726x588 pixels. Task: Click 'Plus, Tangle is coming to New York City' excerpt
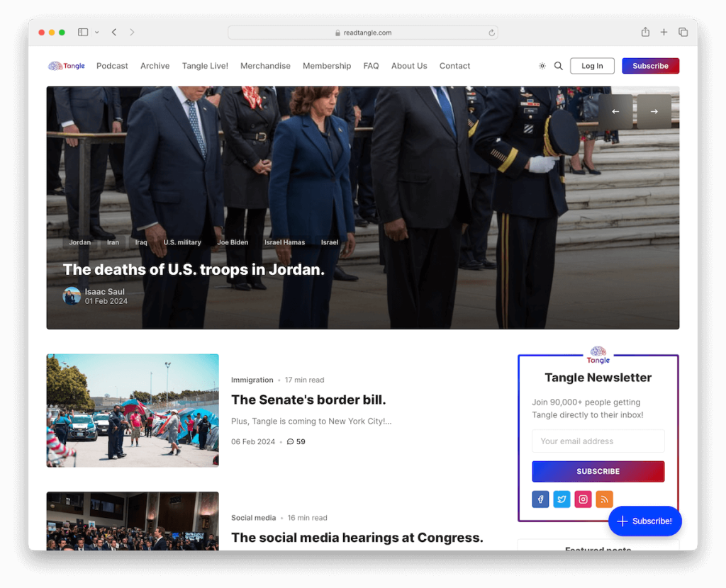pyautogui.click(x=311, y=422)
